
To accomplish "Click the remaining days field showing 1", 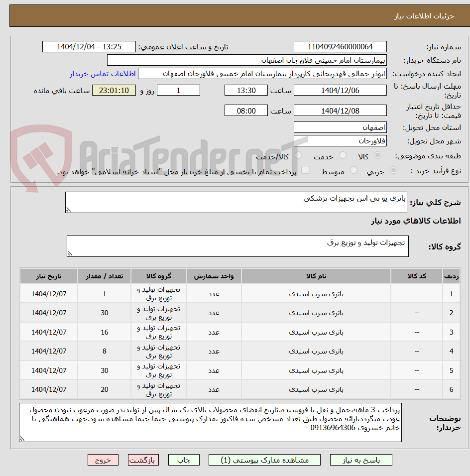I will point(178,91).
